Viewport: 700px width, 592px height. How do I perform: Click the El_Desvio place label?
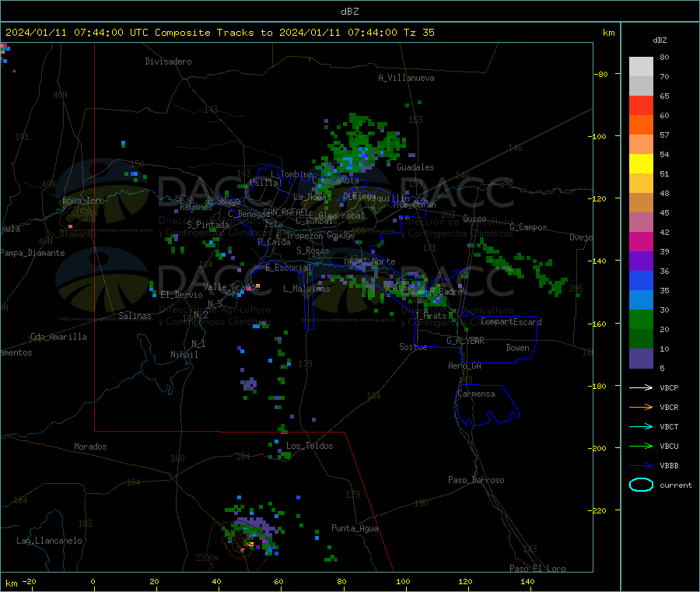[x=182, y=295]
